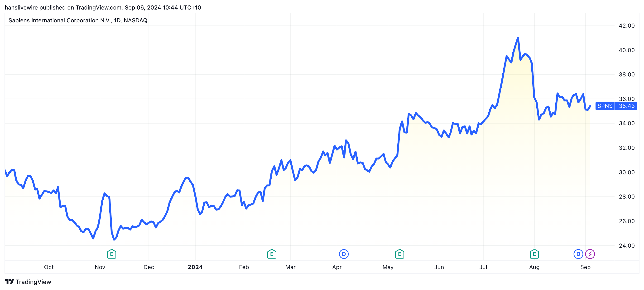Click the November earnings E marker
Viewport: 644px width, 290px height.
tap(111, 254)
